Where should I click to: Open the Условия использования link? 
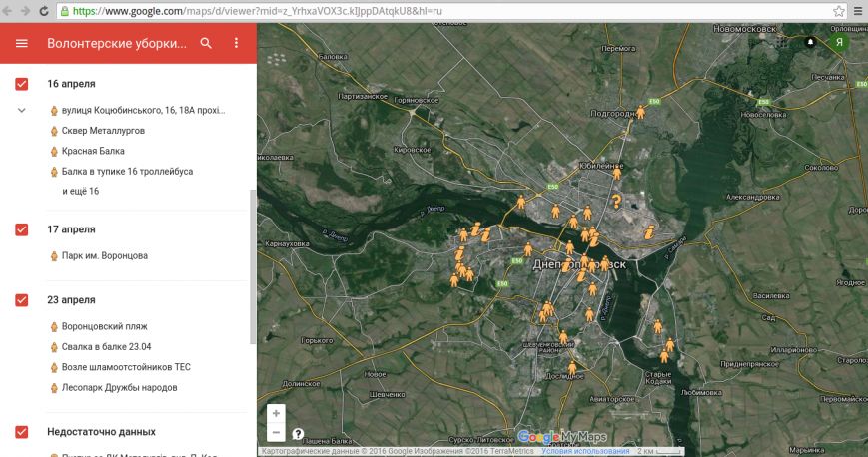(x=585, y=451)
